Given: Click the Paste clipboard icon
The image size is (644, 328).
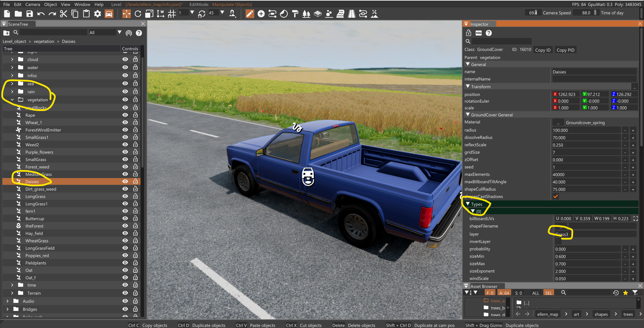Looking at the screenshot, I should (86, 14).
